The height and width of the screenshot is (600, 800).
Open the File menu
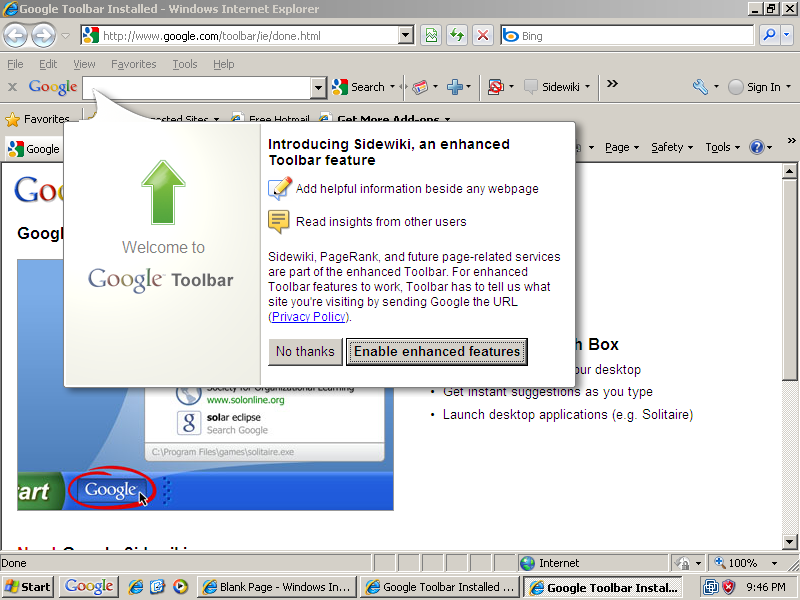(15, 64)
